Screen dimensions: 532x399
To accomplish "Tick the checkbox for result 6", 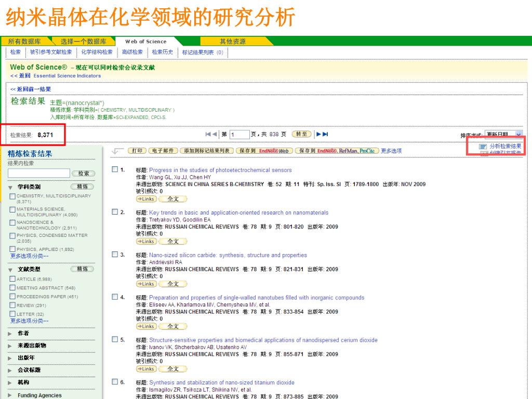I will tap(115, 382).
